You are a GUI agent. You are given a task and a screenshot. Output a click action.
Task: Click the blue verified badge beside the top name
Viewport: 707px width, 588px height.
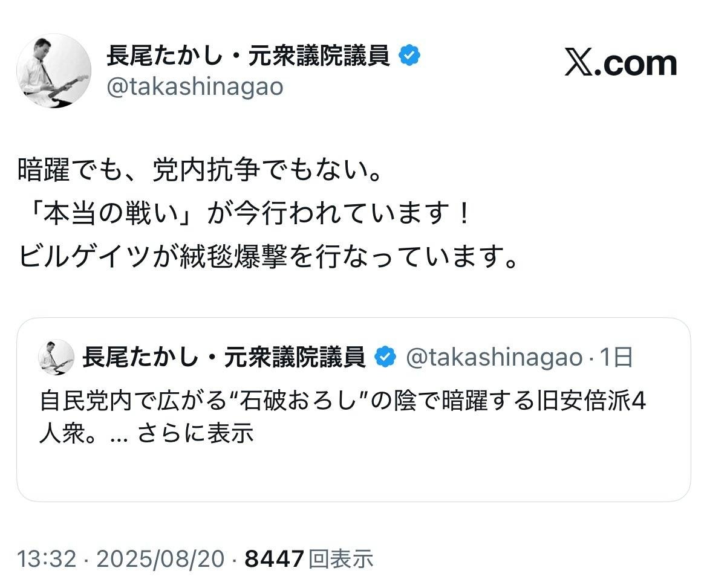[x=410, y=57]
